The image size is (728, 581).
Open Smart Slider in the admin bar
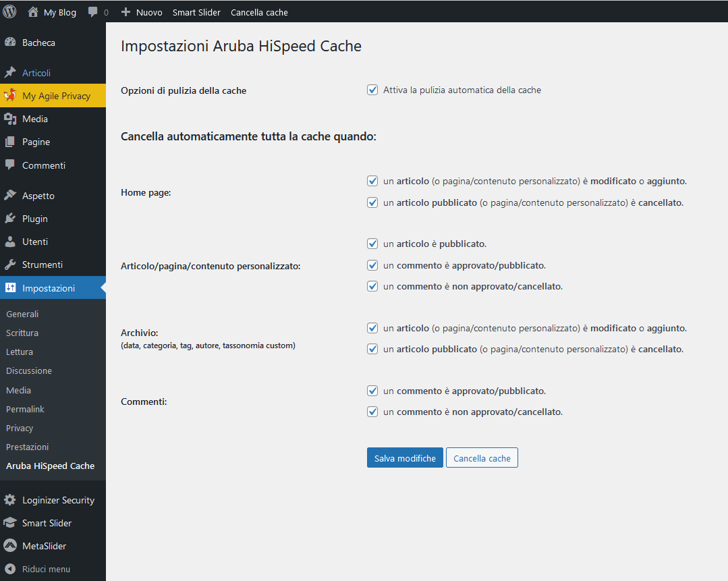point(196,13)
